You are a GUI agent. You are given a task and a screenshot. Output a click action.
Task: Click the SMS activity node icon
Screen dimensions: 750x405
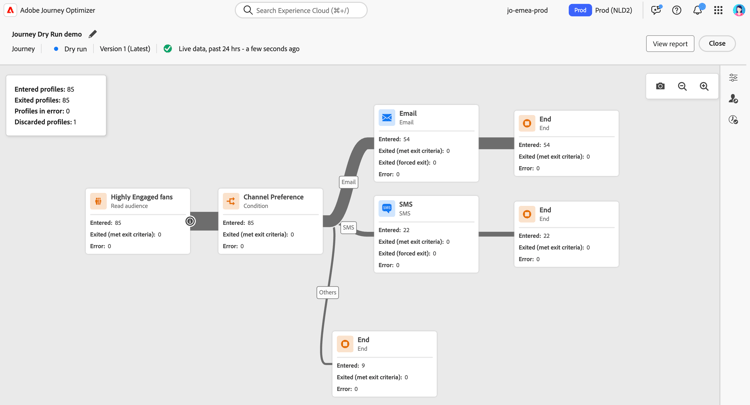(x=387, y=208)
